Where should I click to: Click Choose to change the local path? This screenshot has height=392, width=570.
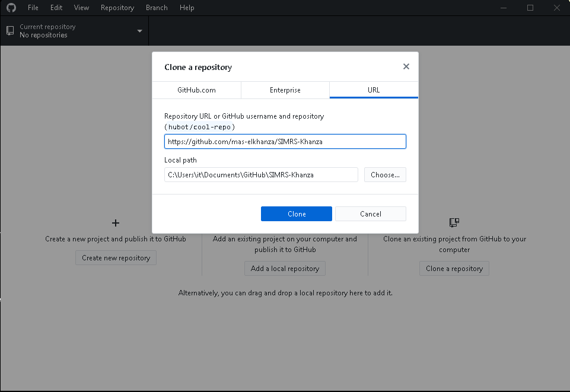click(384, 174)
